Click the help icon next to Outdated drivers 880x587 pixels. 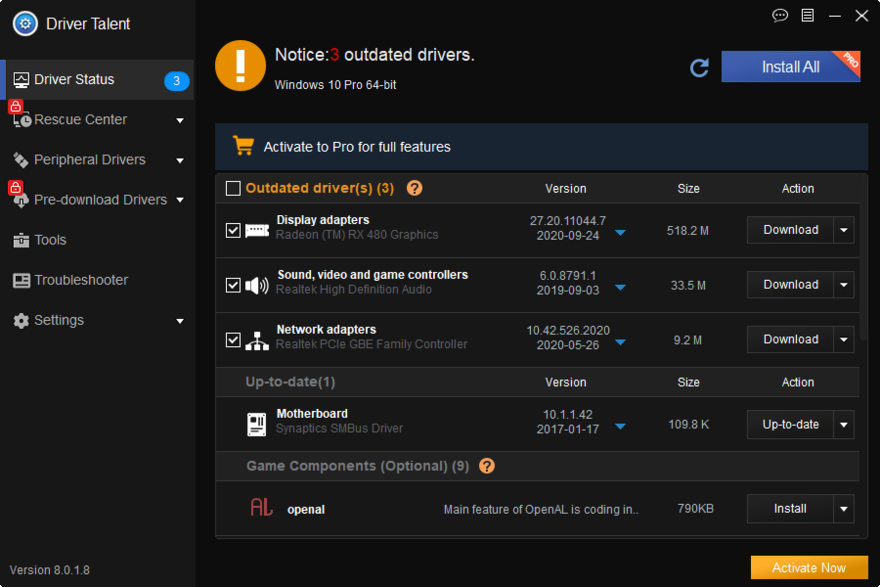(417, 188)
